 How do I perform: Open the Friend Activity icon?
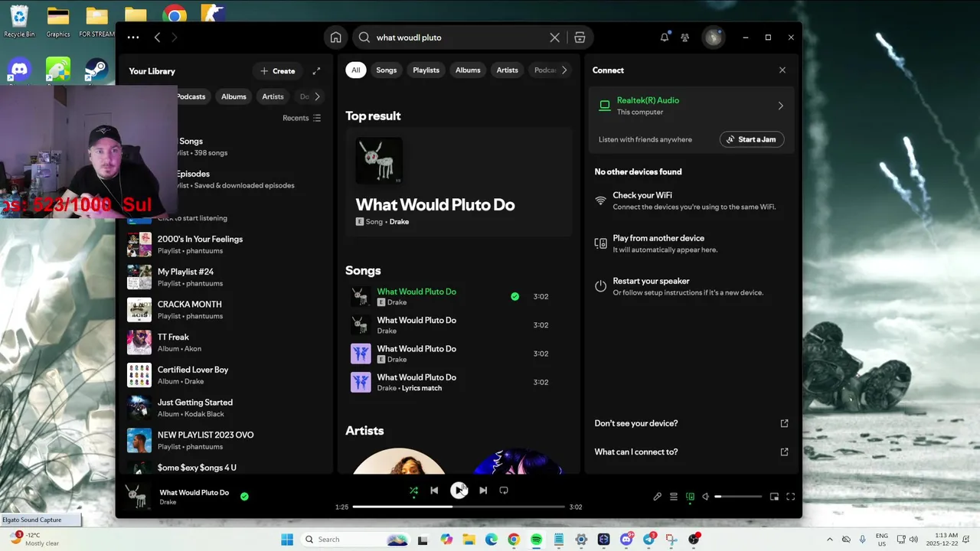point(685,37)
